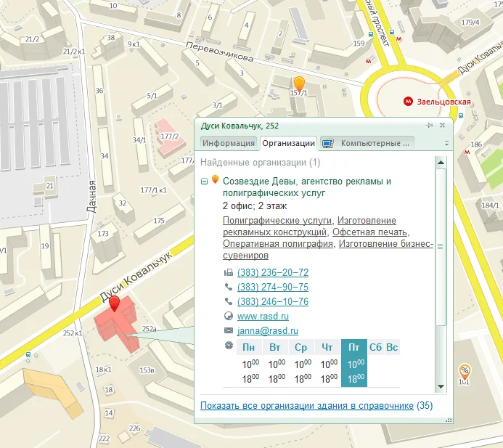This screenshot has height=448, width=503.
Task: Click building 153в on the map
Action: pyautogui.click(x=147, y=370)
